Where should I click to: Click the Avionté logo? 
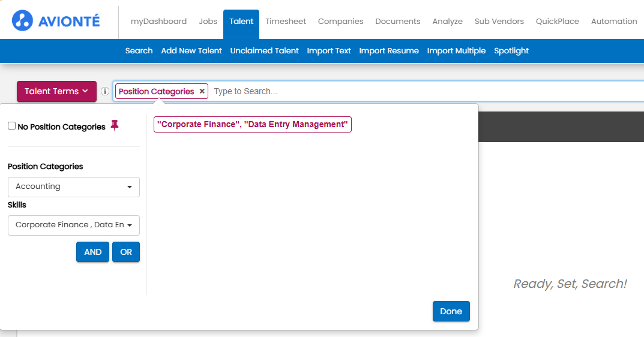pos(56,20)
